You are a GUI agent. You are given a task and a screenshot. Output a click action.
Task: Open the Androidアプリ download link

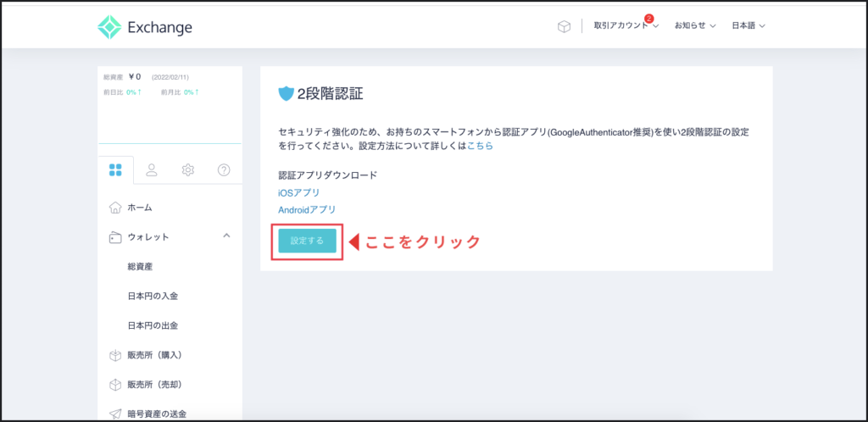pyautogui.click(x=307, y=209)
